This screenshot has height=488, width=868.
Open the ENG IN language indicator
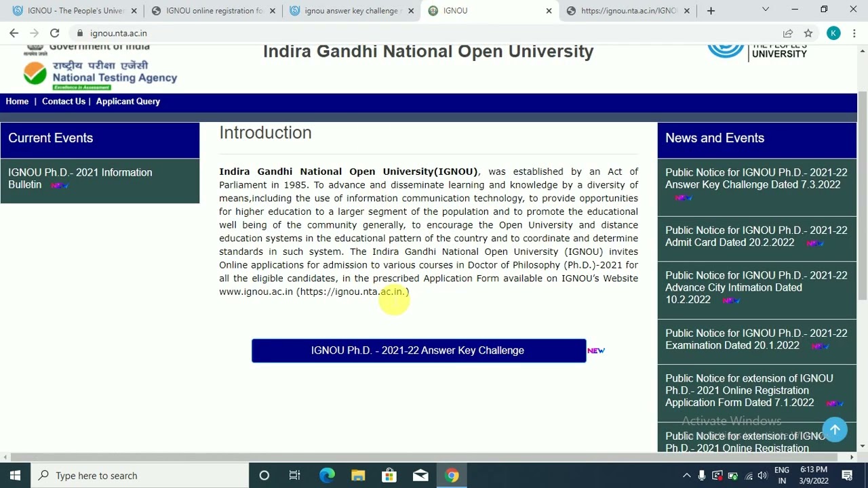click(782, 476)
